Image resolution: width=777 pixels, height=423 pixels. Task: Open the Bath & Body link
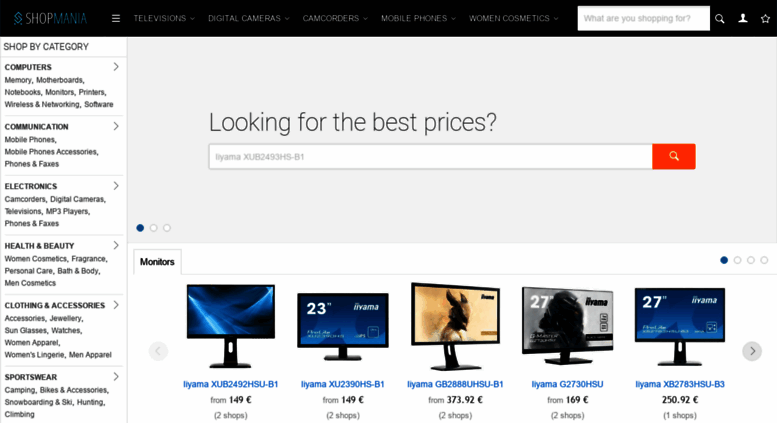click(78, 271)
